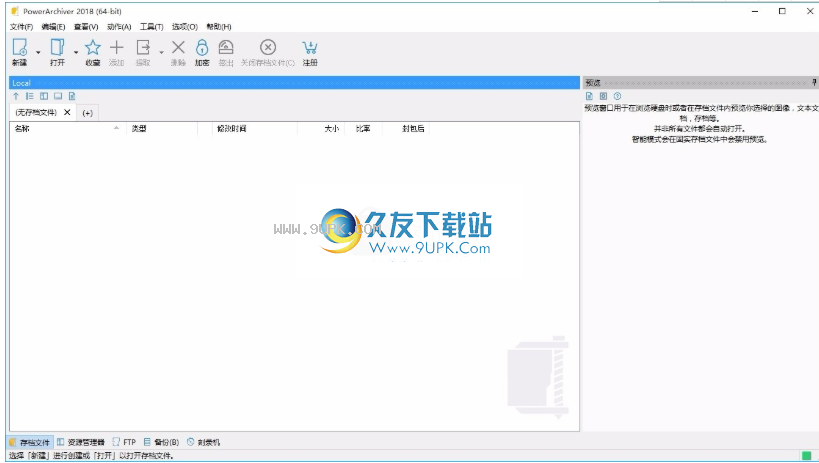The height and width of the screenshot is (463, 819).
Task: Sort by the 封包后 column header
Action: click(406, 129)
